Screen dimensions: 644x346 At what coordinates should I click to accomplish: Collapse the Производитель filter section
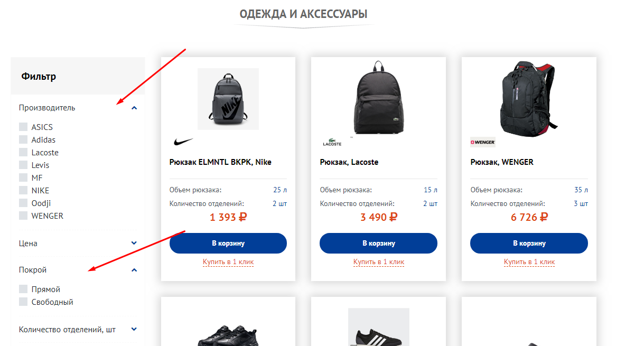(x=134, y=108)
